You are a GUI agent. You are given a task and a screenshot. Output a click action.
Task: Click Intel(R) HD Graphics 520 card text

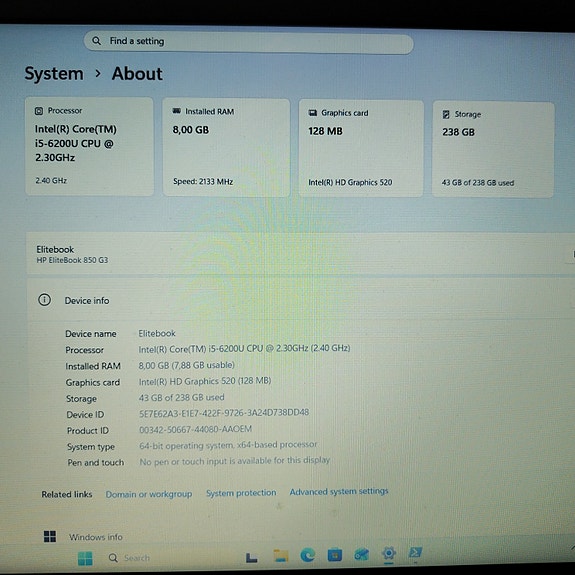tap(350, 182)
